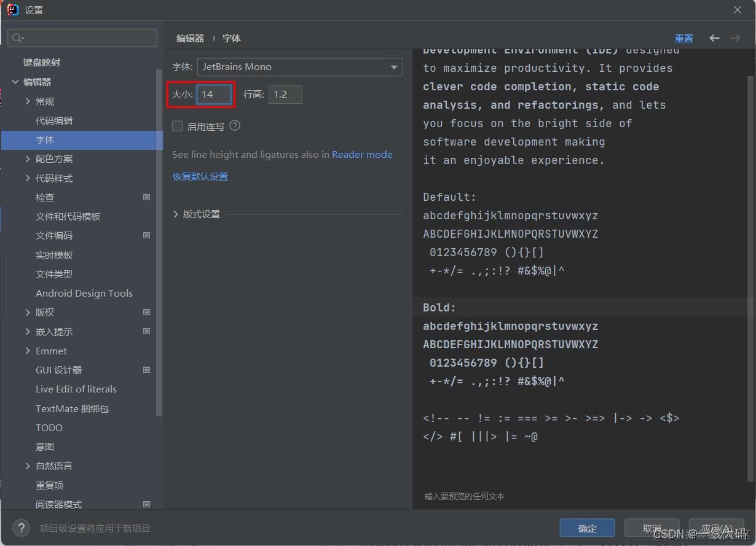Select 阅读器模式 in the settings tree
756x546 pixels.
point(58,504)
